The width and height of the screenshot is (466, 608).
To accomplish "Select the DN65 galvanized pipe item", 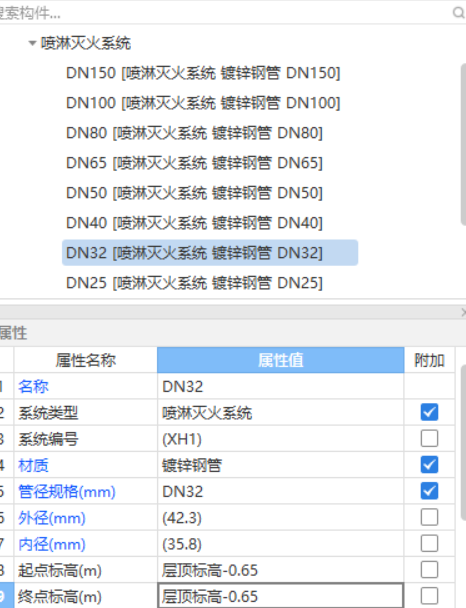I will pos(194,163).
